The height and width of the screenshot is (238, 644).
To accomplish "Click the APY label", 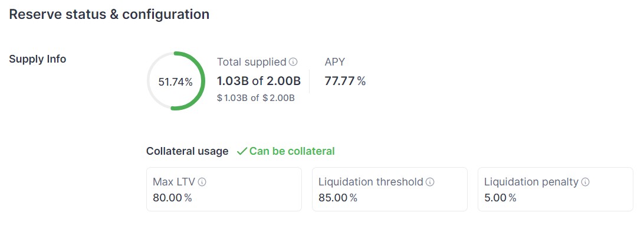I will [x=335, y=62].
